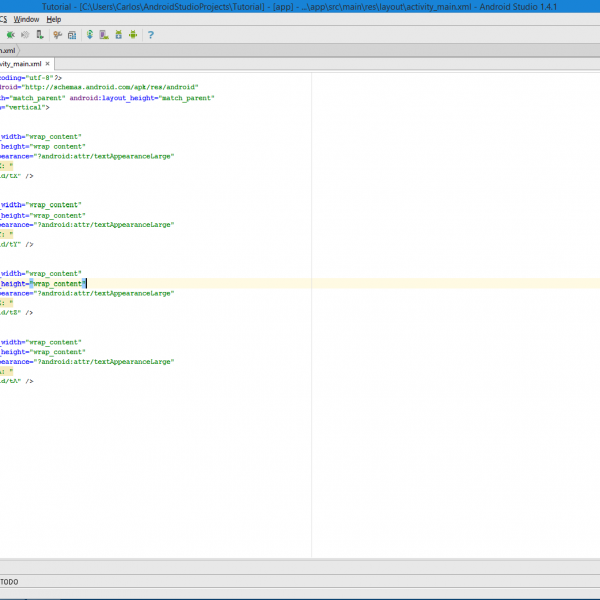The width and height of the screenshot is (600, 600).
Task: Click the d/tA" /> id line
Action: [x=17, y=381]
